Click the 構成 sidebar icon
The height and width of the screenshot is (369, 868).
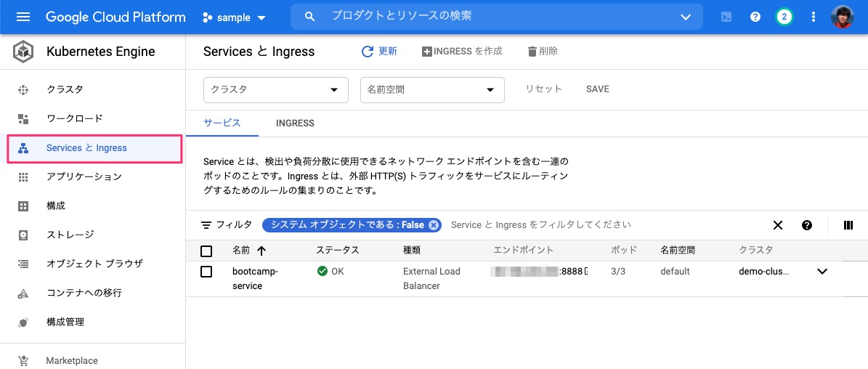[x=23, y=206]
